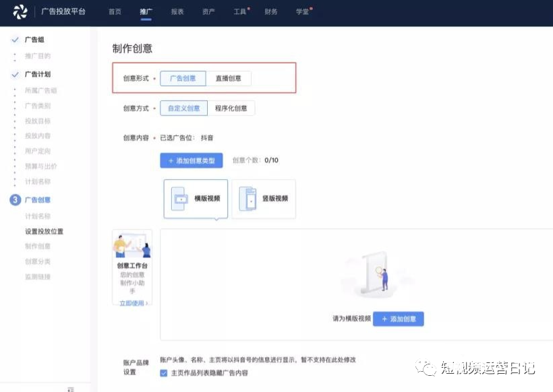The height and width of the screenshot is (392, 553).
Task: Toggle 主页作品列表隐藏广告内容 checkbox
Action: (163, 372)
